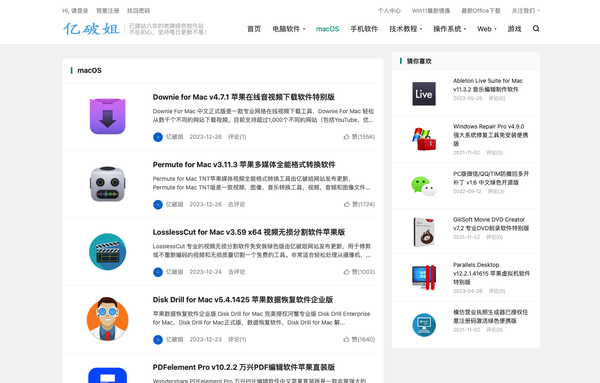Open the GiliSoft Movie DVD Creator title
This screenshot has height=383, width=600.
491,224
